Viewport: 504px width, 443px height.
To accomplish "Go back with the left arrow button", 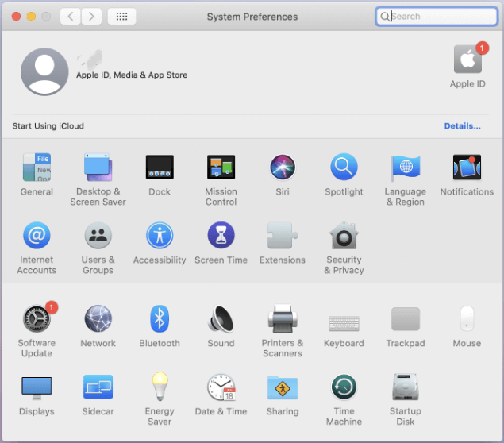I will [x=71, y=17].
